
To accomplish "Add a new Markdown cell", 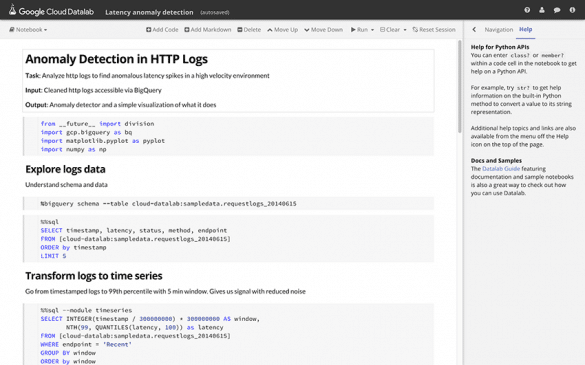I will pyautogui.click(x=208, y=29).
